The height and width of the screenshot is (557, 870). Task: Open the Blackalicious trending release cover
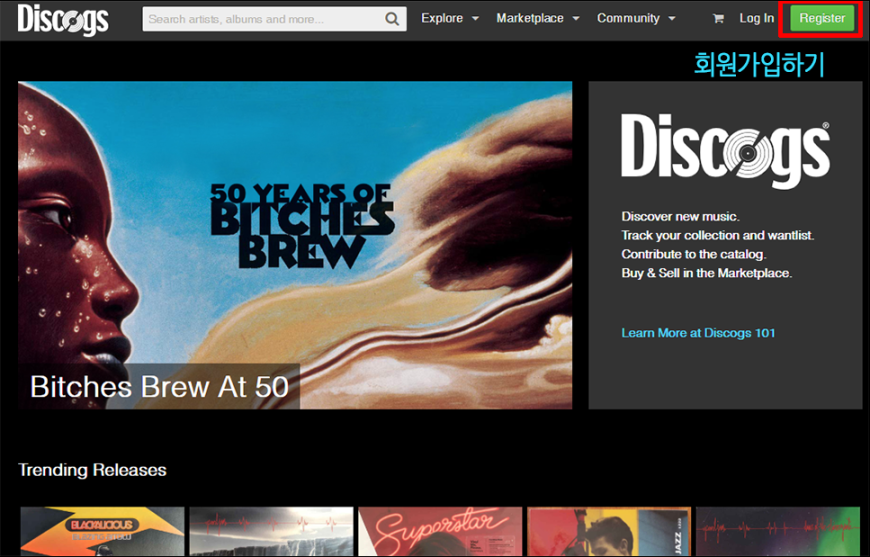coord(102,531)
